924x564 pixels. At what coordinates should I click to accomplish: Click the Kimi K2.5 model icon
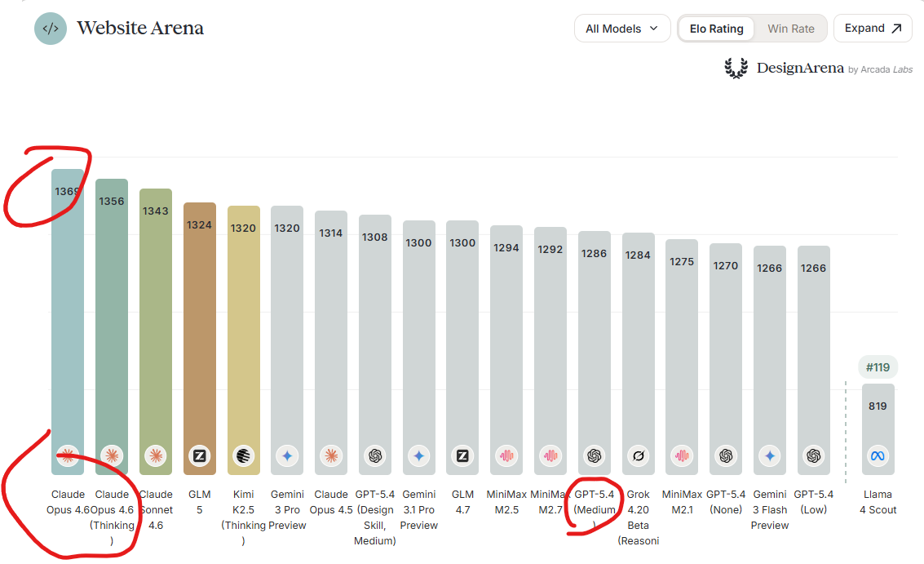point(244,456)
